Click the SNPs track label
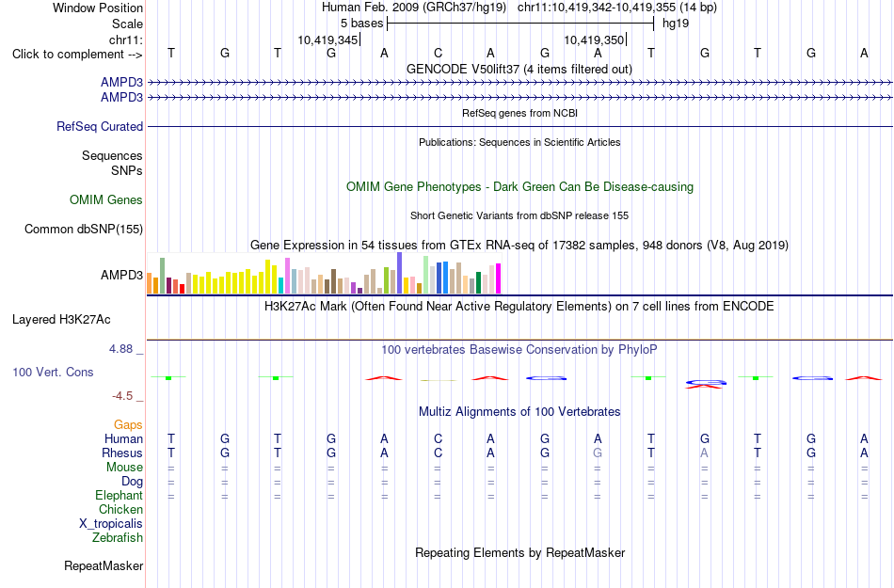Image resolution: width=894 pixels, height=588 pixels. (x=127, y=170)
